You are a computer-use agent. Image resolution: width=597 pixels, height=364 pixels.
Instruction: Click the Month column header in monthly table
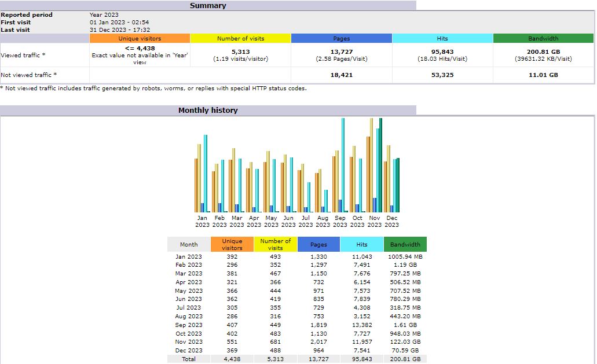(189, 244)
